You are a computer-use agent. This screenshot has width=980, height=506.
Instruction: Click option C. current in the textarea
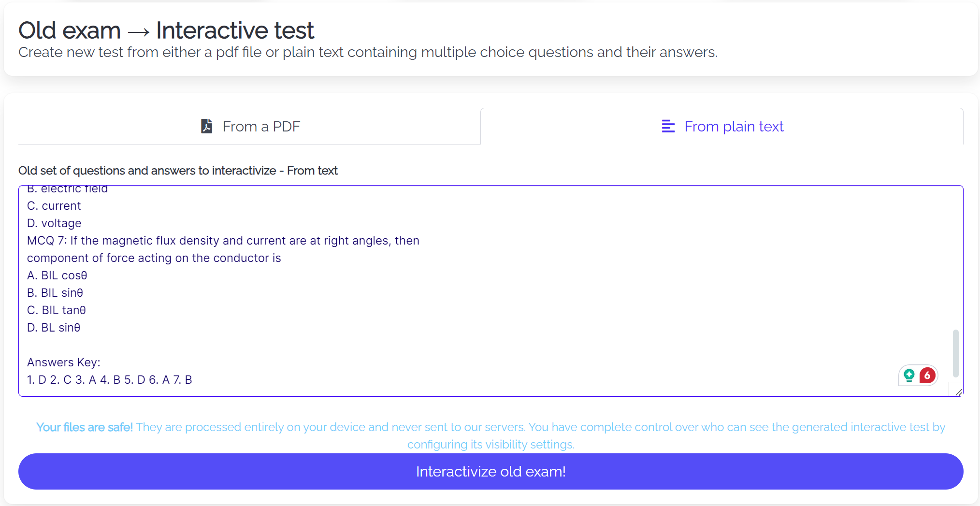(54, 205)
